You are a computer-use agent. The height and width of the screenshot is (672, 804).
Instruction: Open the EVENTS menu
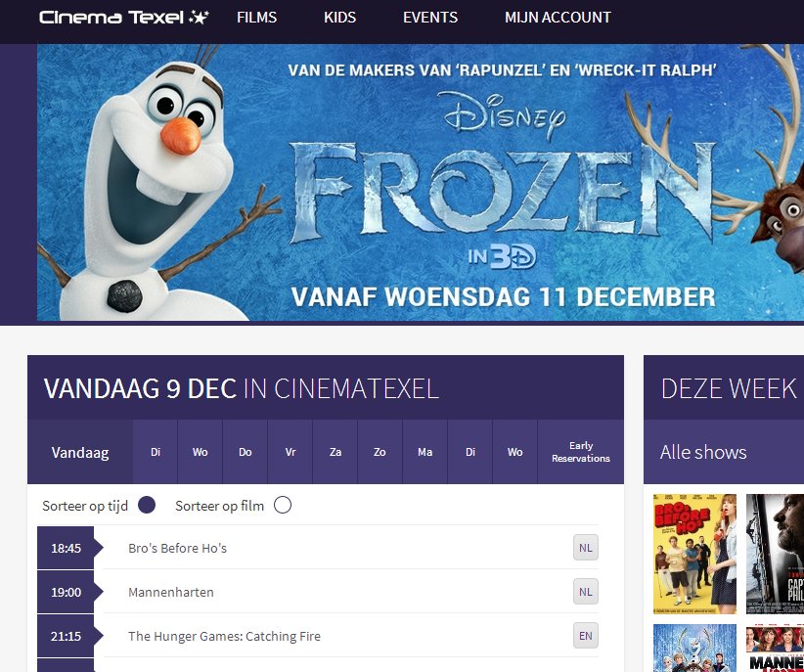pyautogui.click(x=430, y=18)
